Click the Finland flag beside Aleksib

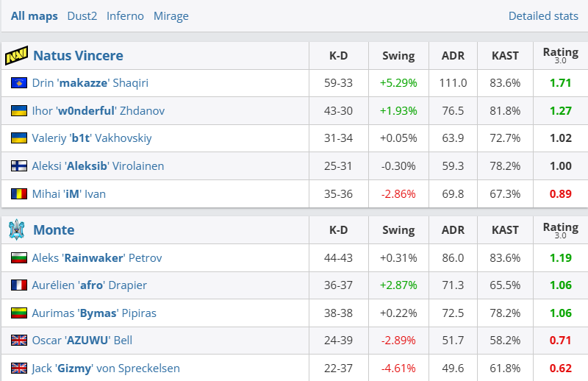(x=18, y=166)
